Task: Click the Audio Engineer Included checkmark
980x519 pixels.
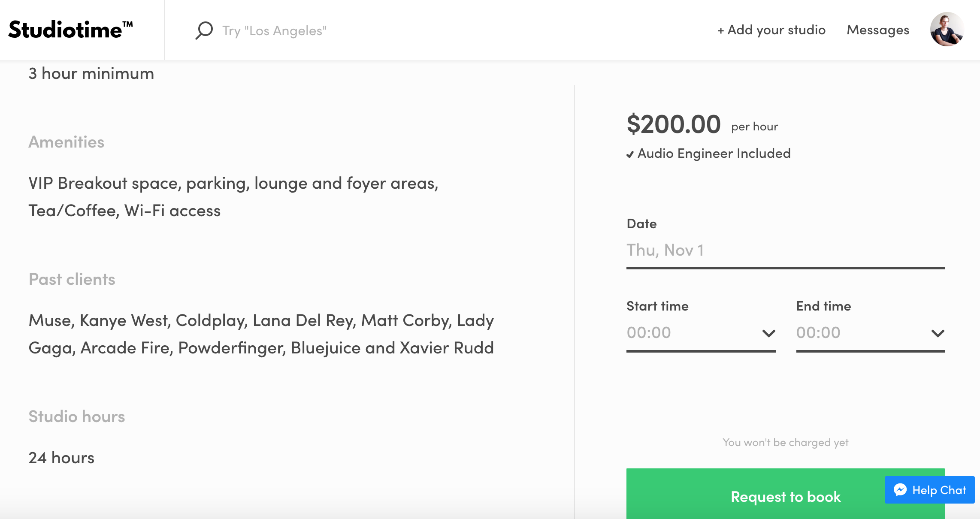Action: click(x=630, y=154)
